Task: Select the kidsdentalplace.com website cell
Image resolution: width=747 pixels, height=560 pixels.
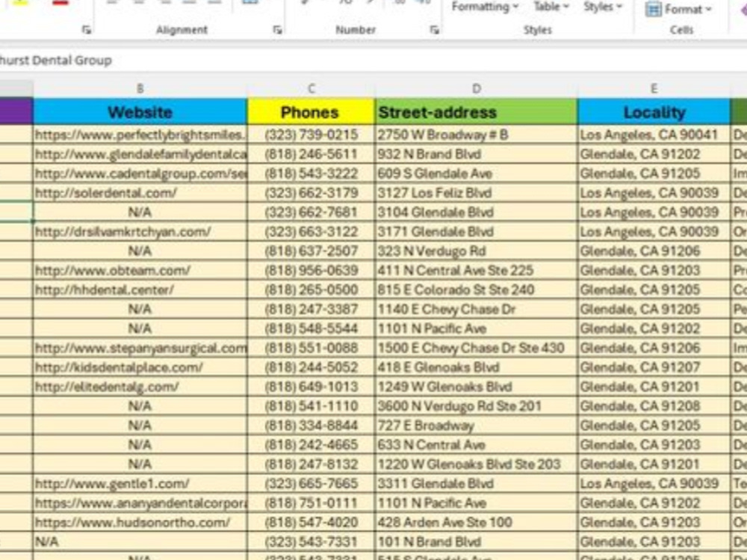Action: tap(140, 367)
